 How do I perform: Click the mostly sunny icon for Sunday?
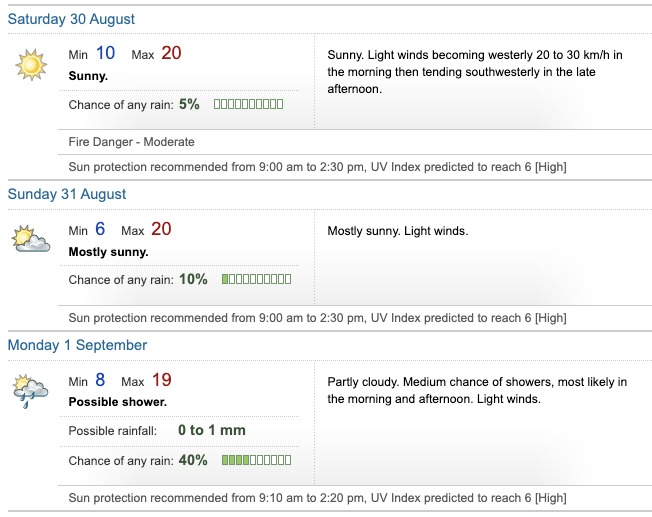31,240
